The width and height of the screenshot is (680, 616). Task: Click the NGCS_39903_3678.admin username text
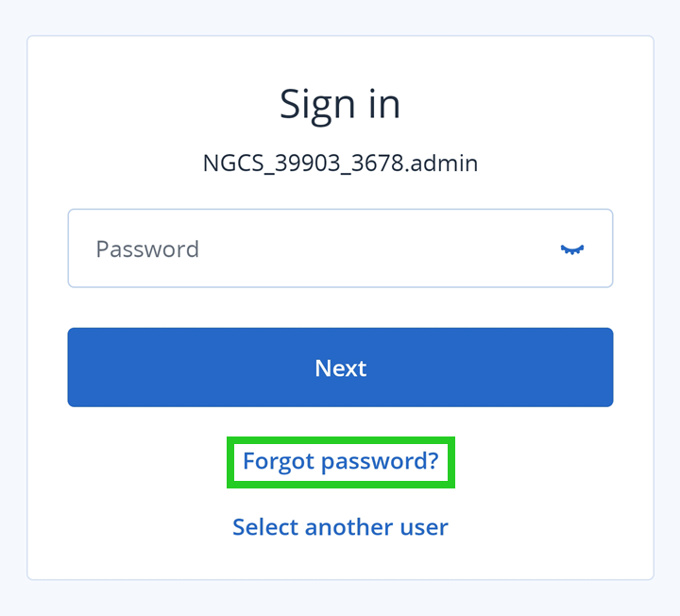tap(340, 163)
